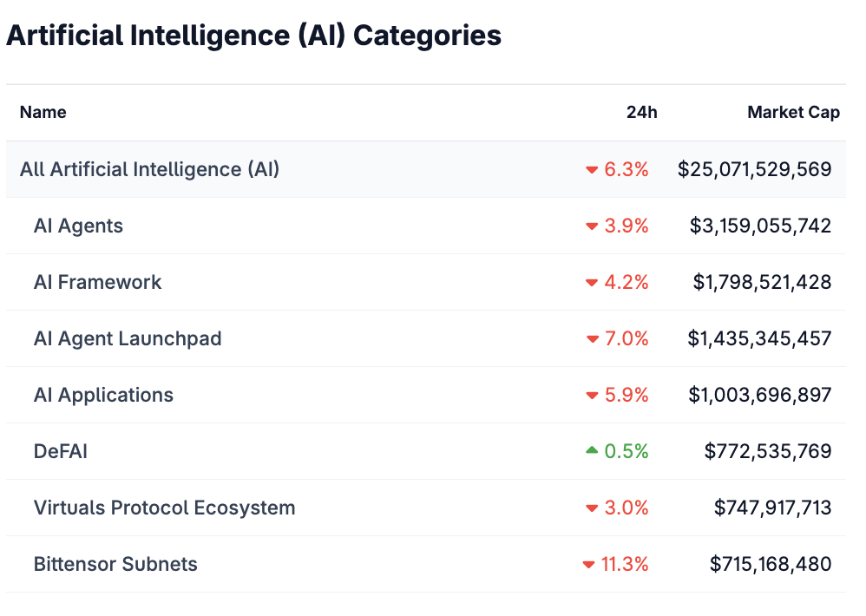
Task: Click the red arrow on the All AI row
Action: coord(591,169)
